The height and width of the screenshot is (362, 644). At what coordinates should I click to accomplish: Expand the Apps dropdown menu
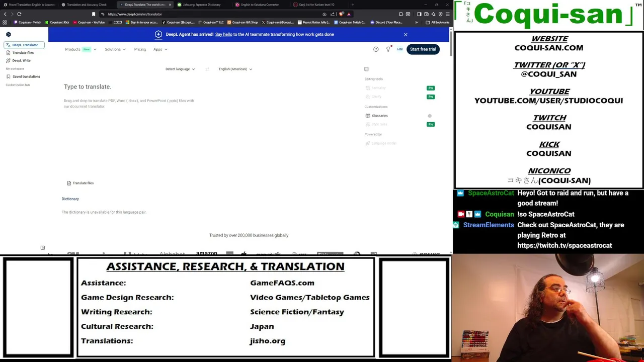(160, 49)
